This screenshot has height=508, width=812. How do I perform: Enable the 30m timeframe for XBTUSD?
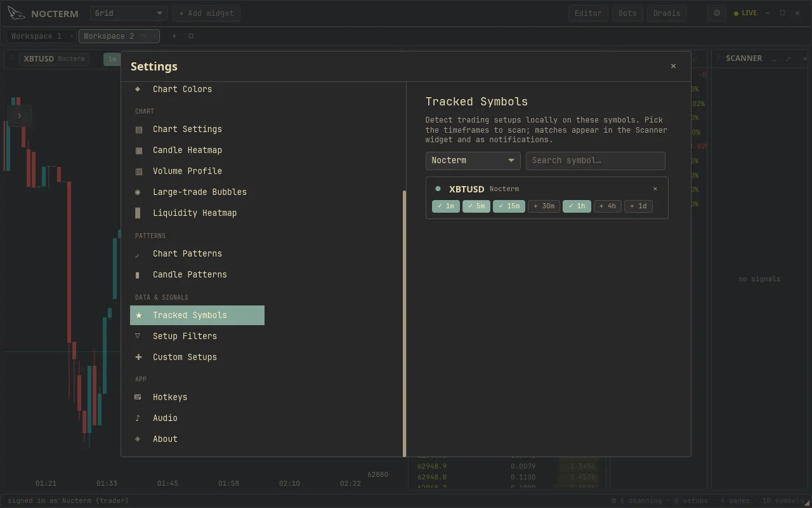point(544,206)
